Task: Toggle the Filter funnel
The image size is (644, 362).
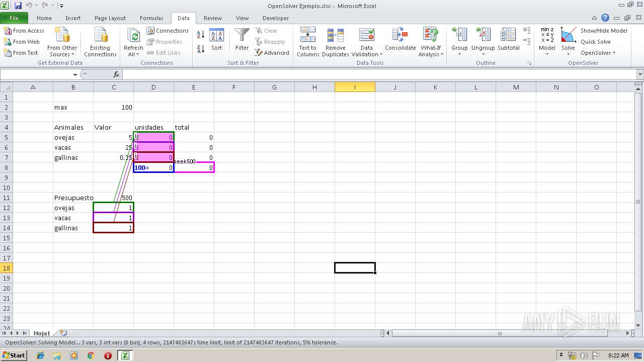Action: (242, 40)
